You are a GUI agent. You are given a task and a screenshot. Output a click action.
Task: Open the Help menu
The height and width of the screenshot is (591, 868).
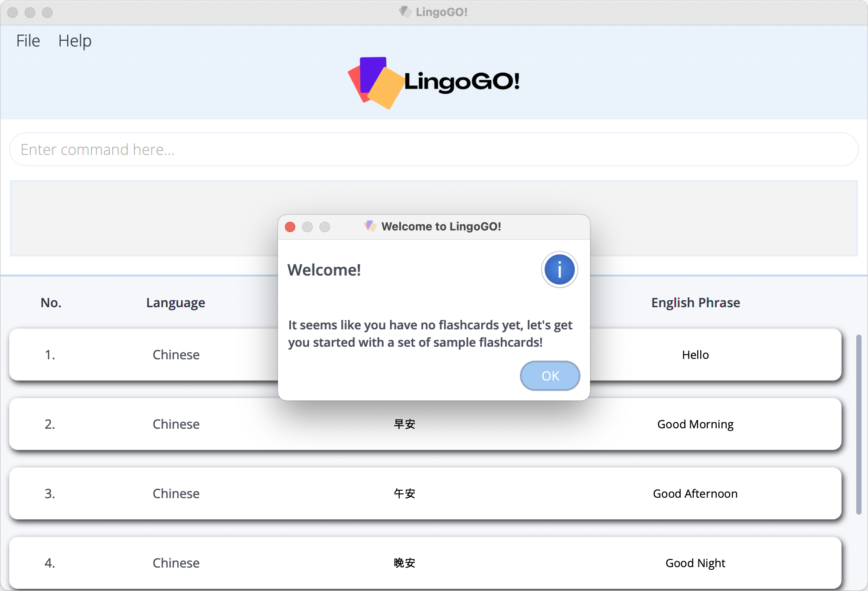pyautogui.click(x=75, y=41)
